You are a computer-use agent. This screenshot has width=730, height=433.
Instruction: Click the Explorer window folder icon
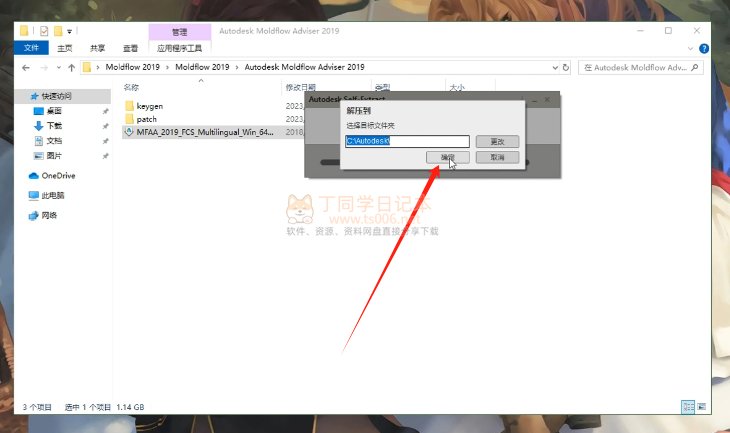[23, 31]
